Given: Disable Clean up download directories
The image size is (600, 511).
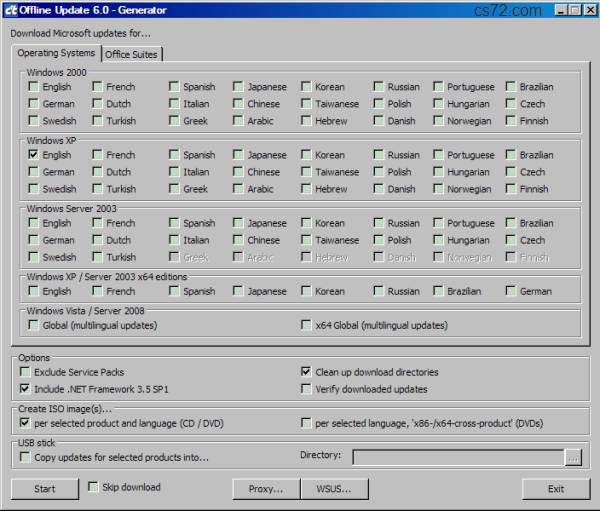Looking at the screenshot, I should coord(306,372).
